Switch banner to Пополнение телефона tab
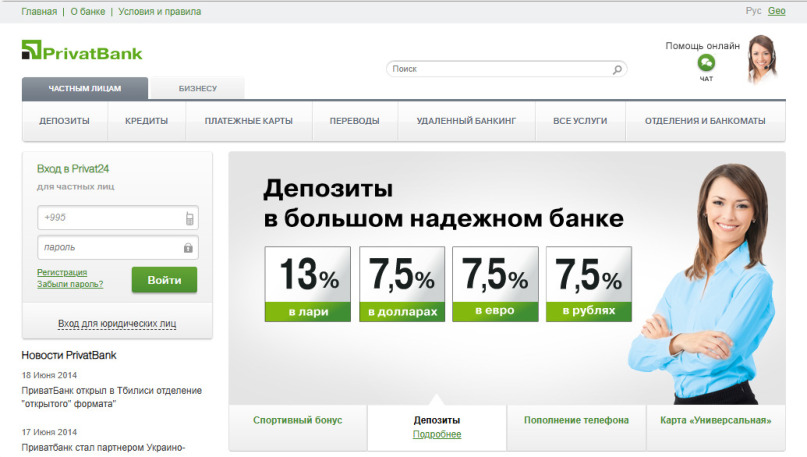This screenshot has width=807, height=457. pyautogui.click(x=576, y=427)
